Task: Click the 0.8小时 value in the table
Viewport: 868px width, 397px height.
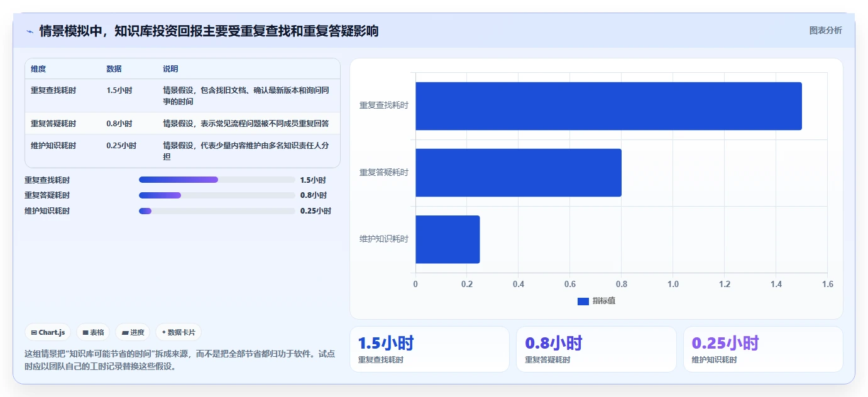Action: (x=119, y=124)
